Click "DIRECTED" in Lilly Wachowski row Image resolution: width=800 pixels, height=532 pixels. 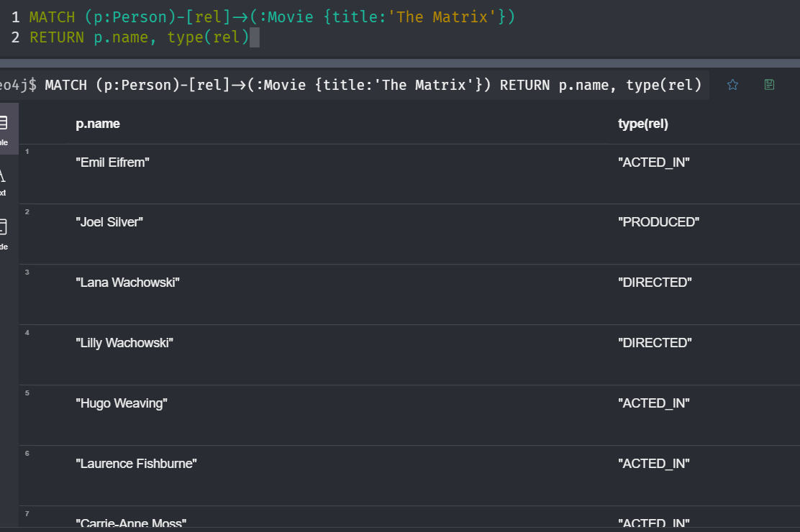point(655,343)
